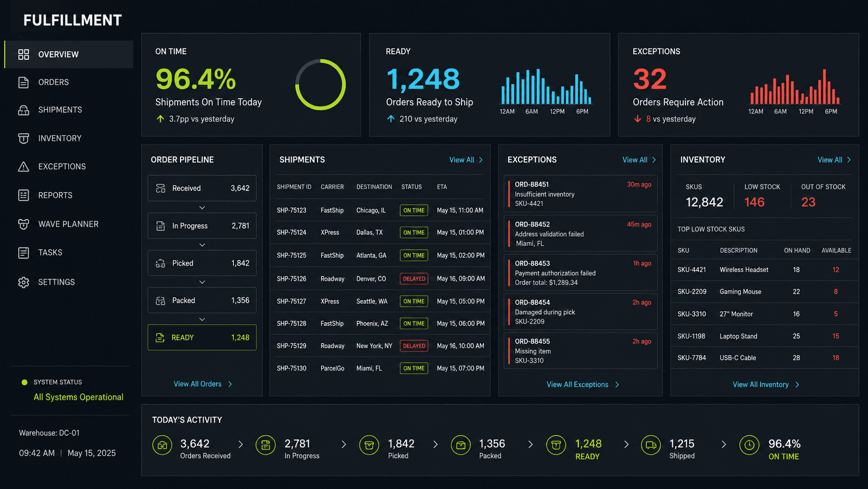The height and width of the screenshot is (489, 868).
Task: Click the Overview grid icon in sidebar
Action: tap(23, 55)
